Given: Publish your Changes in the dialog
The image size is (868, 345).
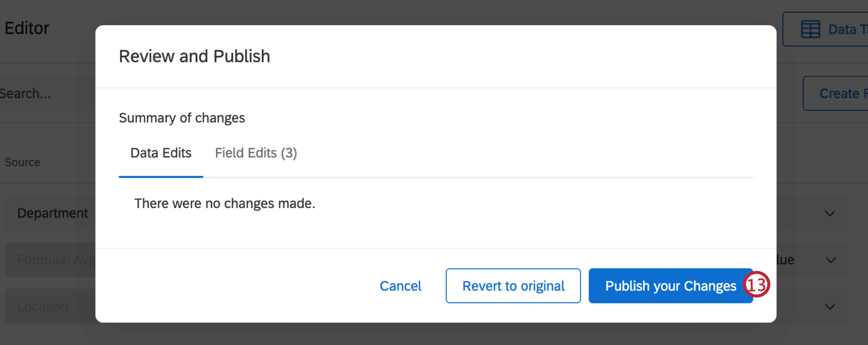Looking at the screenshot, I should tap(670, 286).
